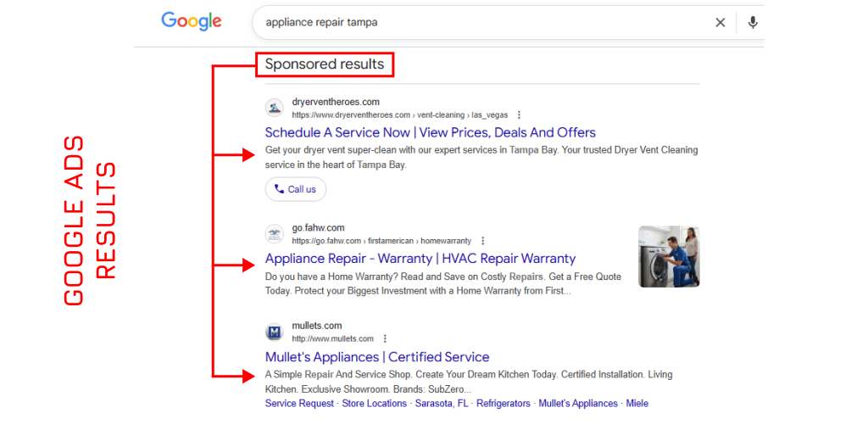Image resolution: width=868 pixels, height=430 pixels.
Task: Click the go.fahw.com site name
Action: pyautogui.click(x=319, y=228)
